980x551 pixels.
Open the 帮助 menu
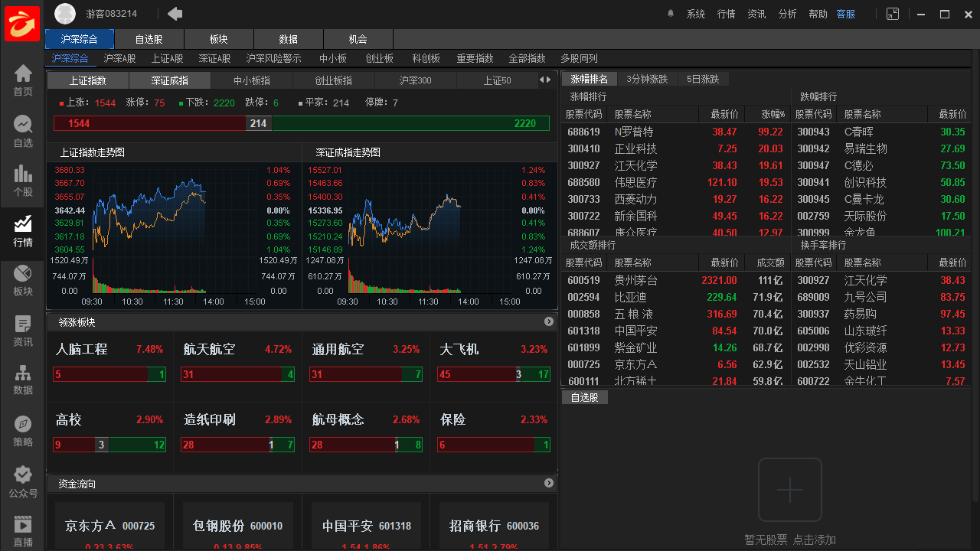pyautogui.click(x=818, y=13)
